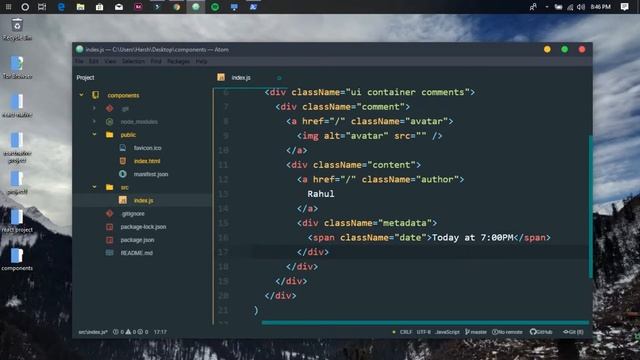Click the components repository icon in tree
Viewport: 640px width, 360px height.
(x=95, y=95)
